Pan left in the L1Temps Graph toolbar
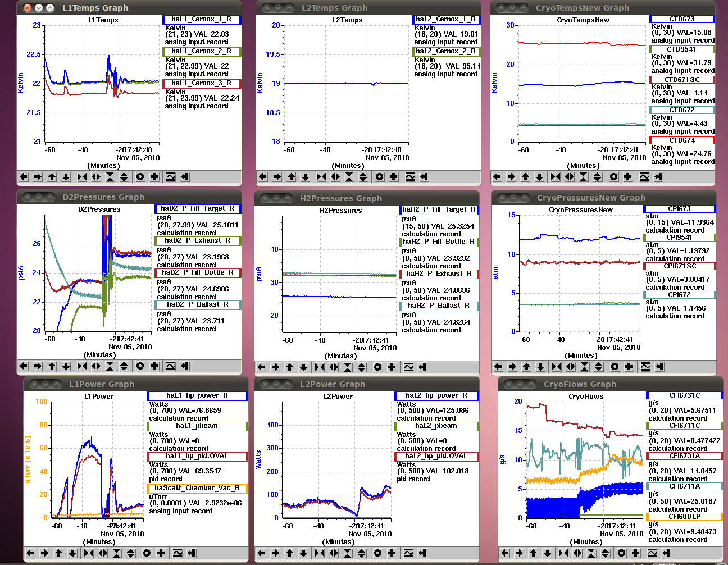728x565 pixels. tap(24, 177)
